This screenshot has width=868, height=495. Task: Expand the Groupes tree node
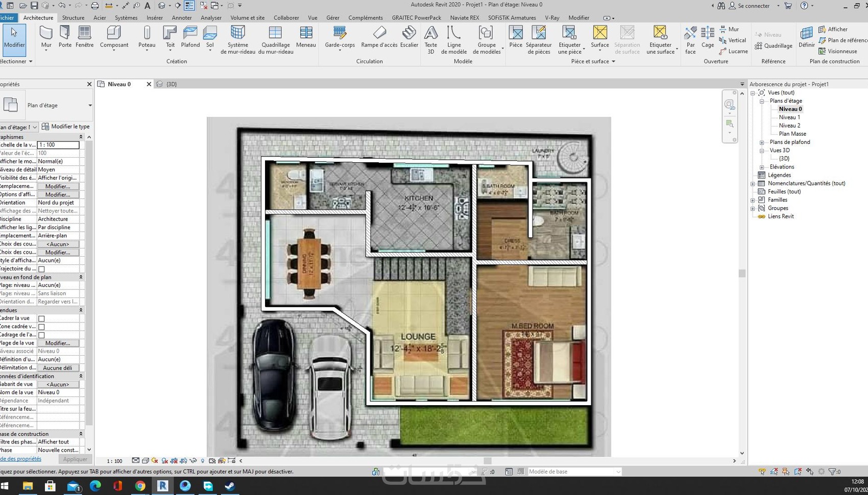tap(753, 208)
